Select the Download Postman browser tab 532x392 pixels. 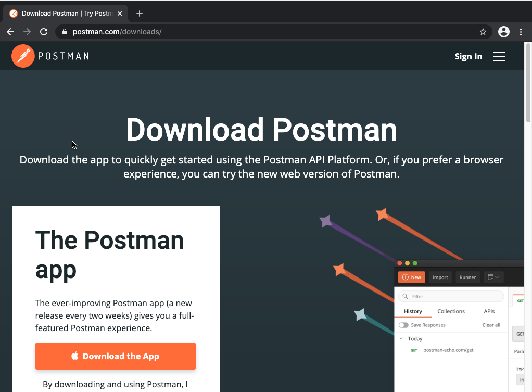click(66, 14)
